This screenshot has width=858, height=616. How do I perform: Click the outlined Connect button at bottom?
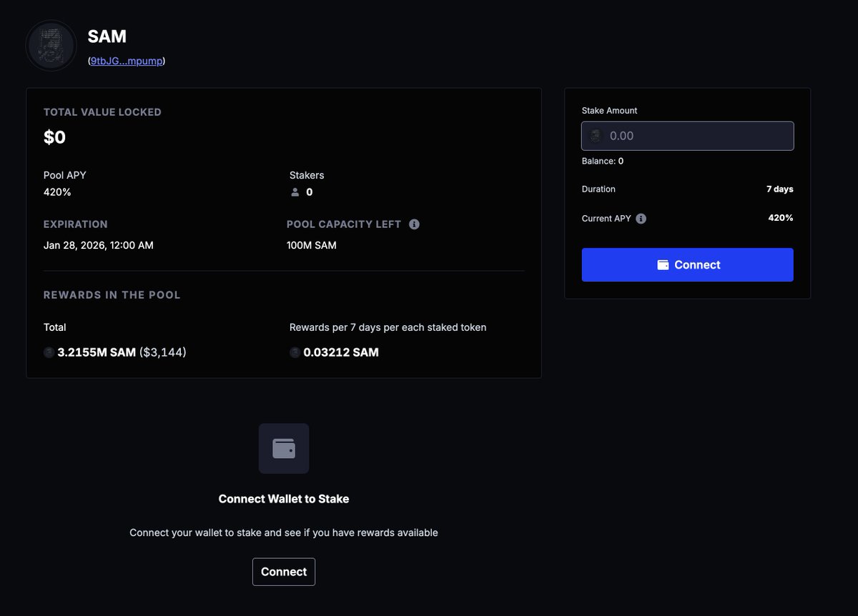(284, 572)
